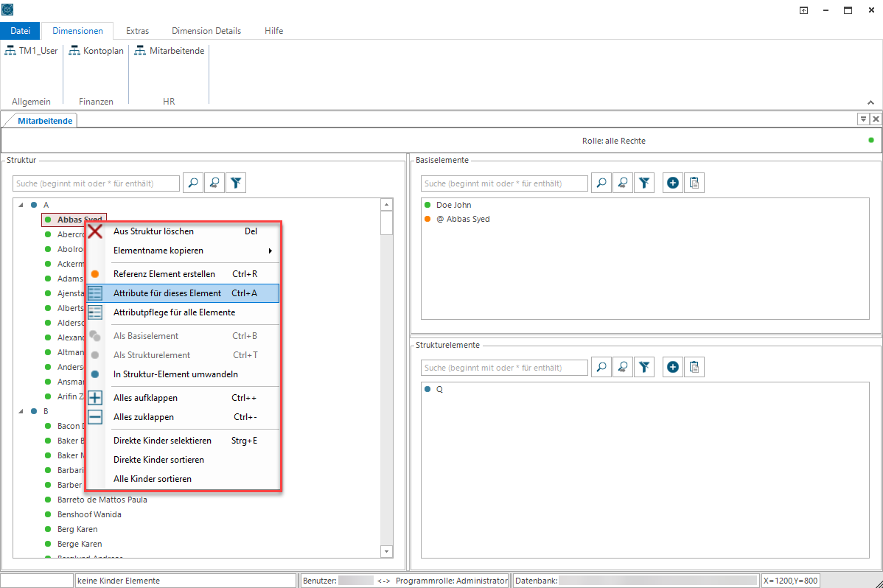This screenshot has height=588, width=883.
Task: Choose Attributpflege für alle Elemente entry
Action: pos(183,312)
